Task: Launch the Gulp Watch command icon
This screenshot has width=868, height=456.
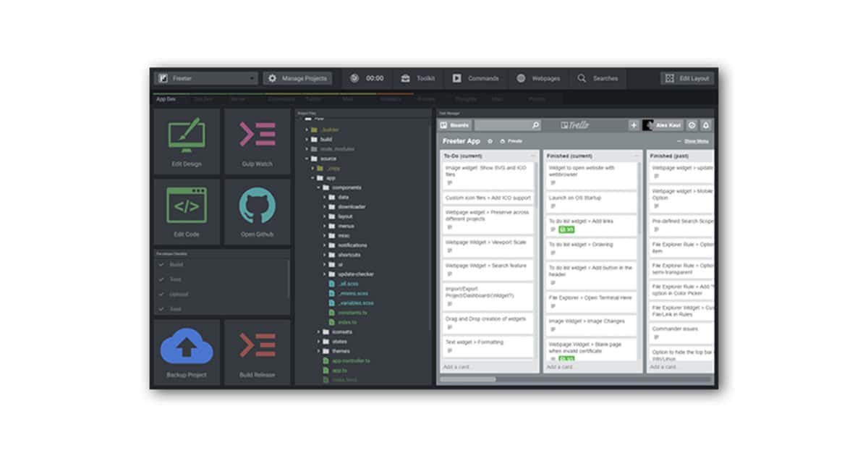Action: 257,136
